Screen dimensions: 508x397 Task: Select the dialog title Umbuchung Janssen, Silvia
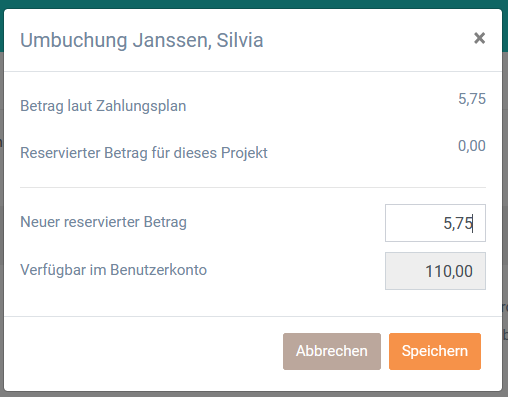[x=142, y=40]
